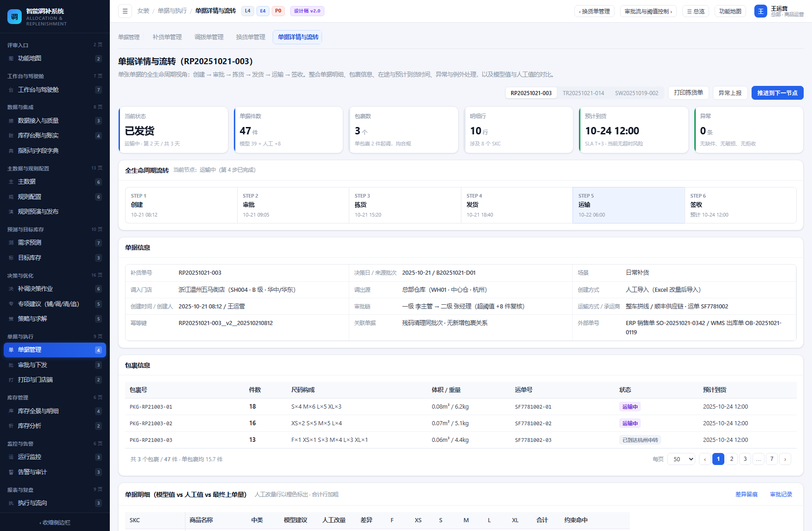Go to next page arrow in pagination
Viewport: 812px width, 531px height.
tap(785, 459)
